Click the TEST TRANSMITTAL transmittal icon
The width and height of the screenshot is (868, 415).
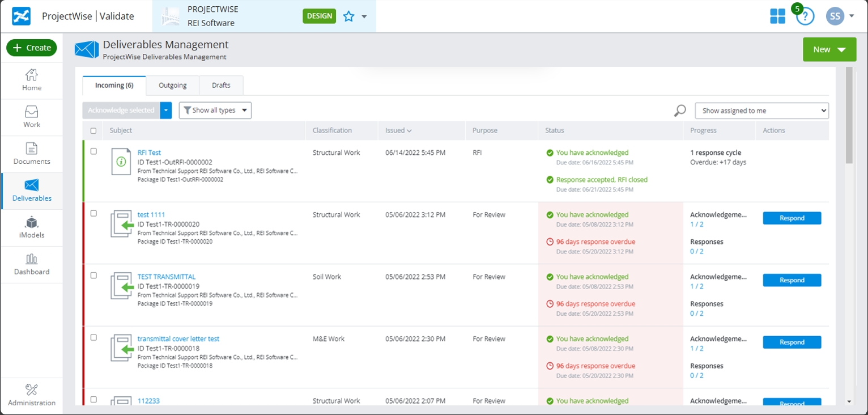[x=122, y=286]
